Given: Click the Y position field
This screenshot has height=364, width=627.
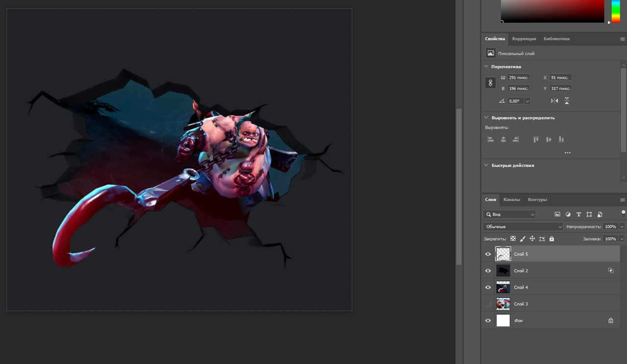Looking at the screenshot, I should (x=560, y=89).
